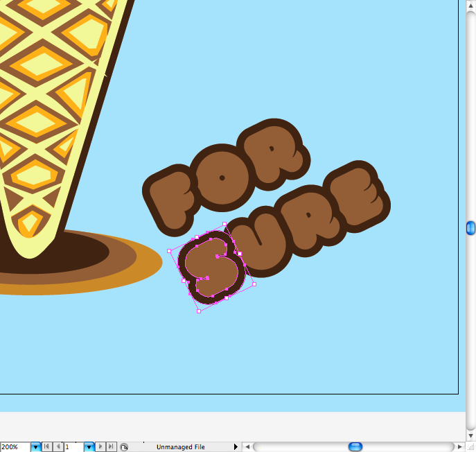Click the artboard number field
This screenshot has height=452, width=476.
click(x=73, y=447)
